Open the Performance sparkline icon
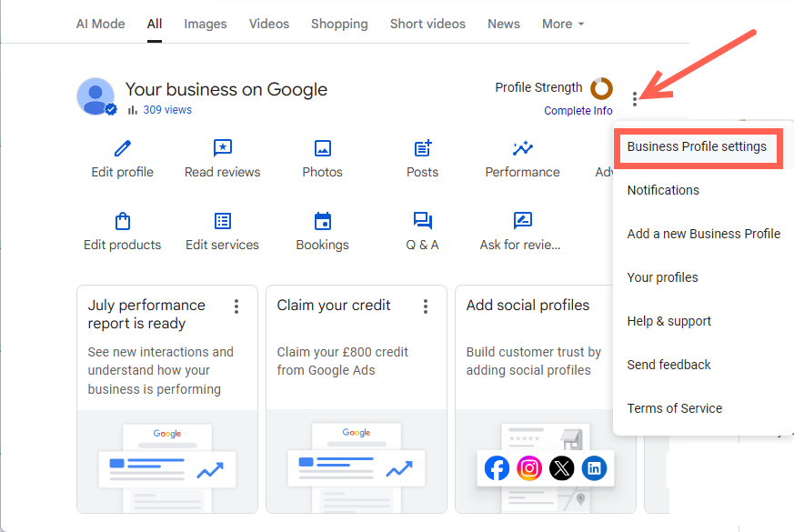Screen dimensions: 794x532 (522, 148)
